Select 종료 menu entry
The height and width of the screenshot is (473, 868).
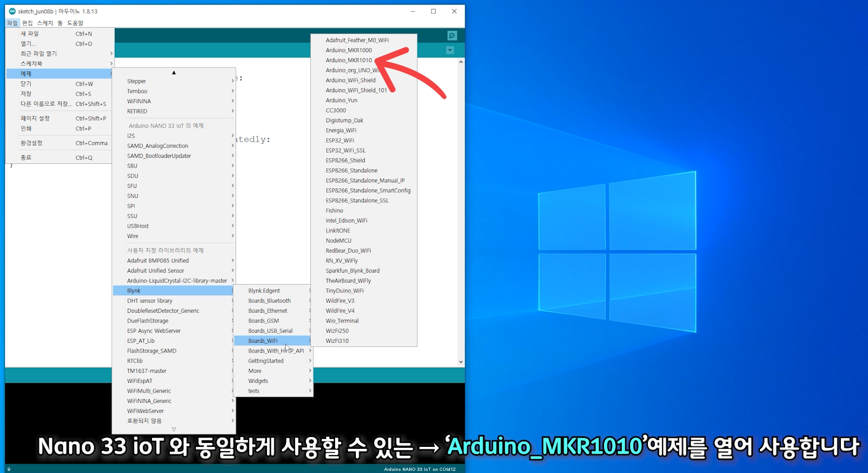click(59, 158)
